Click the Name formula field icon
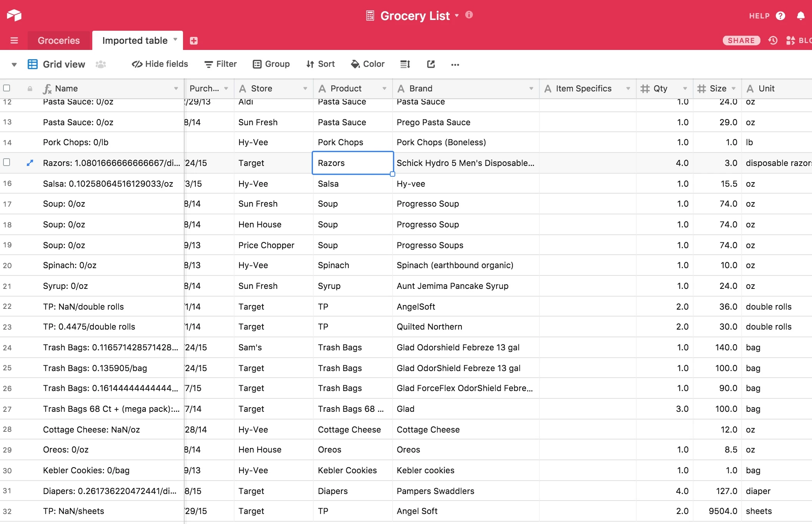Viewport: 812px width, 524px height. 47,89
